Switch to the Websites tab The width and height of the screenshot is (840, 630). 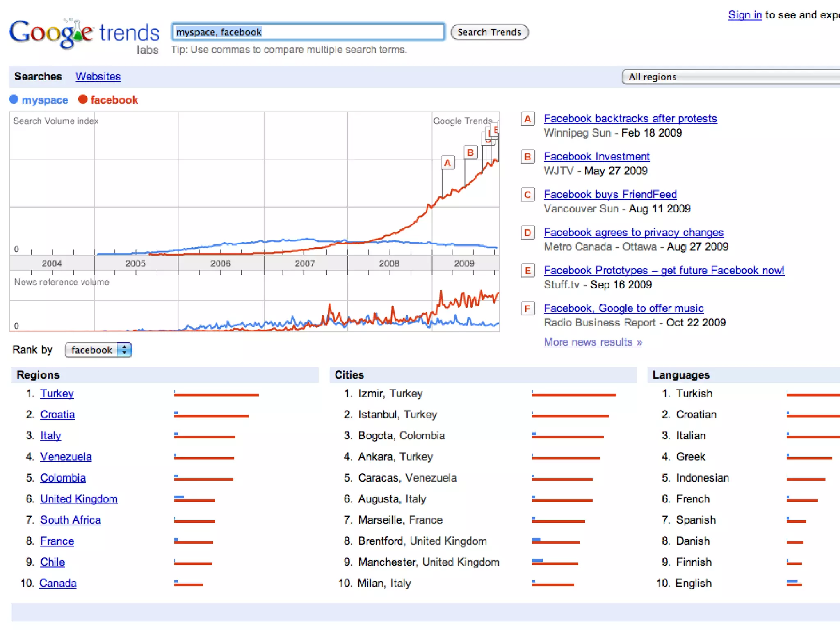[x=98, y=76]
